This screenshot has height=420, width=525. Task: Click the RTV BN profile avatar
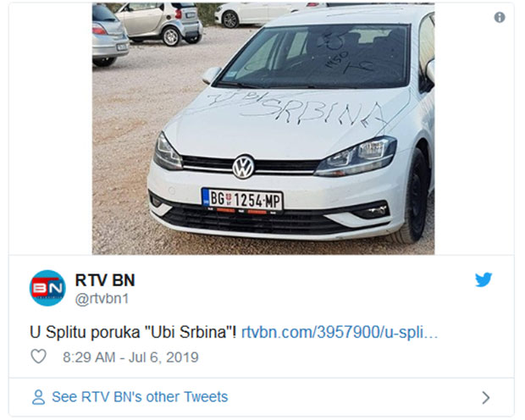[48, 288]
